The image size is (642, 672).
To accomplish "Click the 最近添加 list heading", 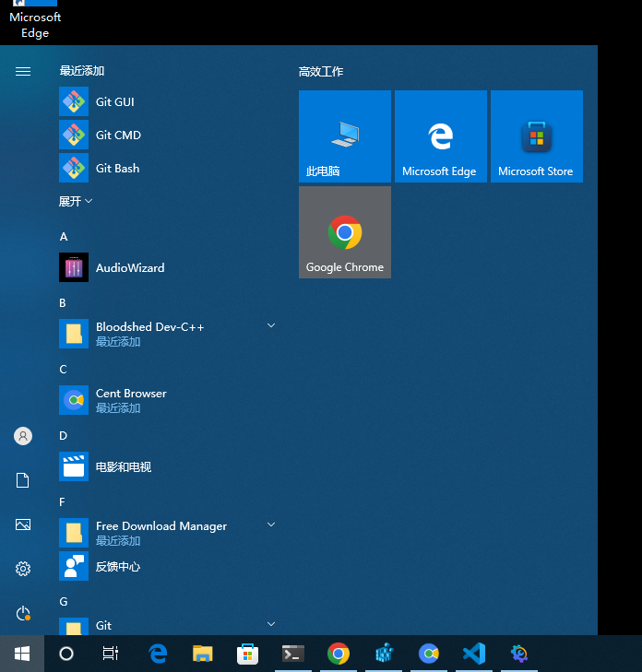I will click(82, 71).
